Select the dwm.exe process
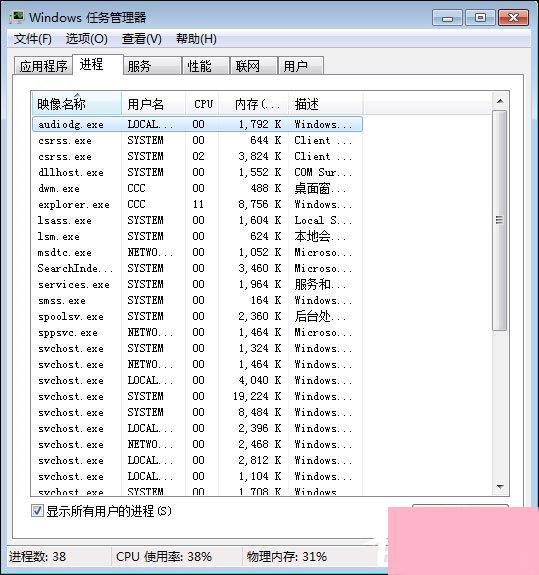 pos(197,188)
